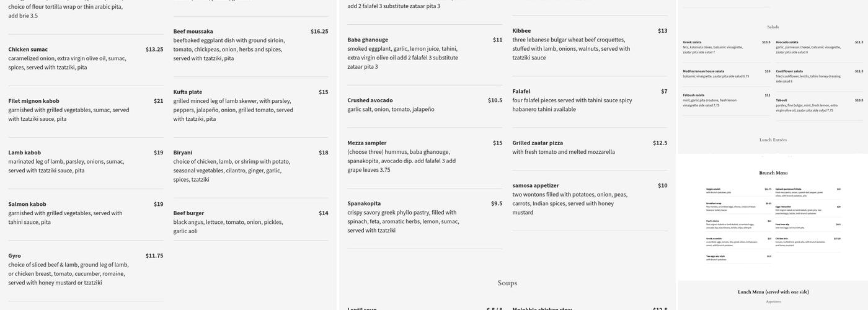Click the Brunch Menu page thumbnail
This screenshot has height=310, width=868.
(773, 217)
